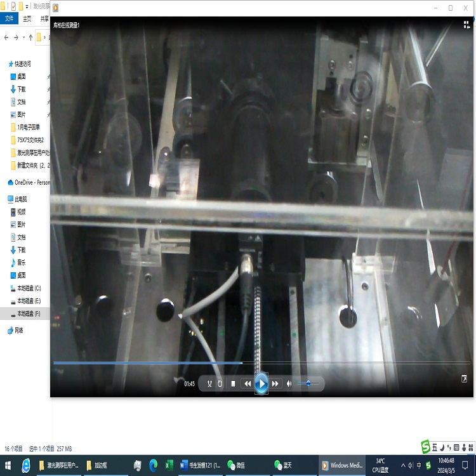Play the video in Media Player
476x476 pixels.
point(261,383)
